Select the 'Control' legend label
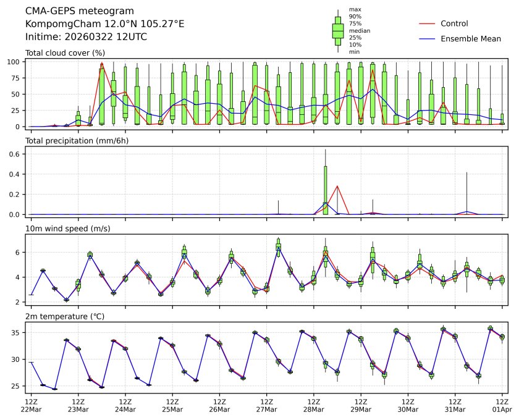 coord(454,23)
